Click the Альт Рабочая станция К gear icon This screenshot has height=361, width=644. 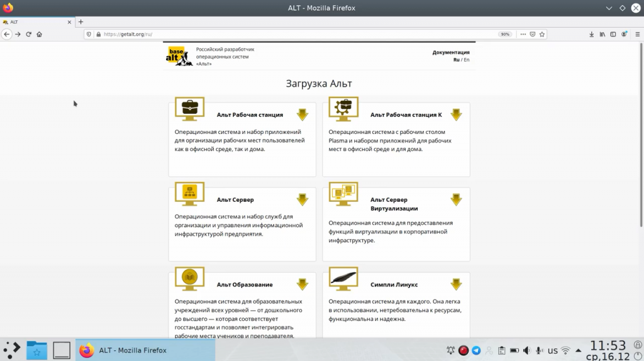tap(343, 109)
